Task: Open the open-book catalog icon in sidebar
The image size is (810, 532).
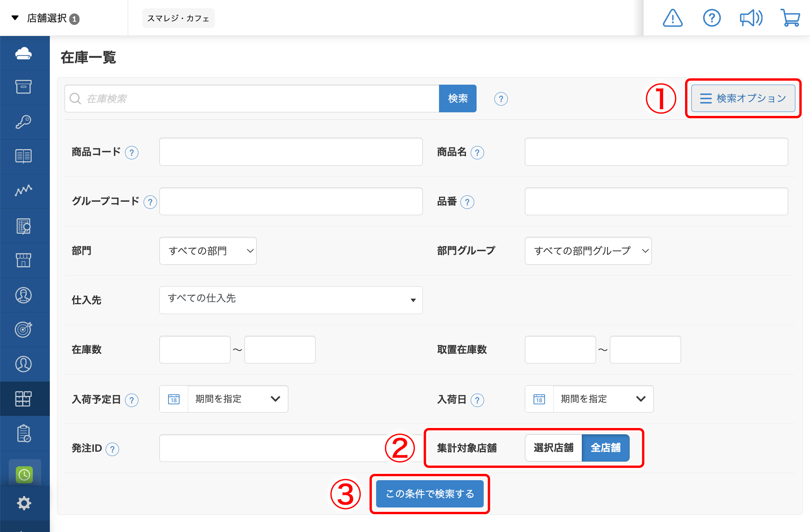Action: point(24,156)
